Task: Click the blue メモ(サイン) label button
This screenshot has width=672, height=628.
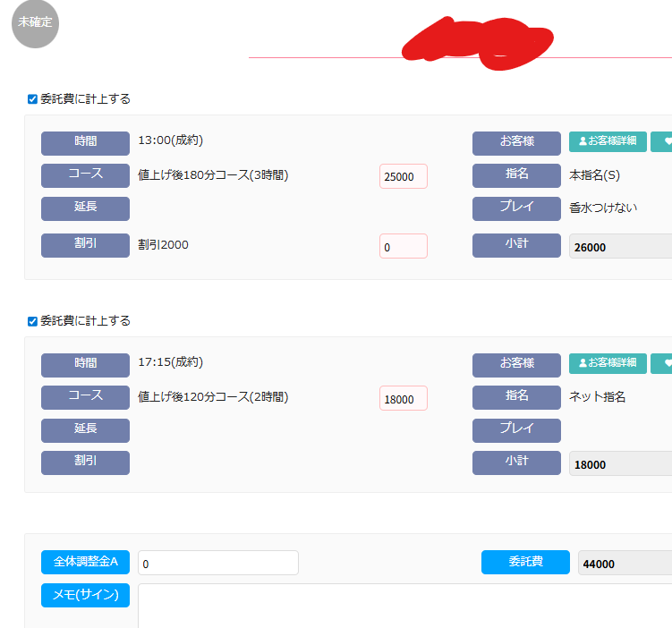Action: (85, 595)
